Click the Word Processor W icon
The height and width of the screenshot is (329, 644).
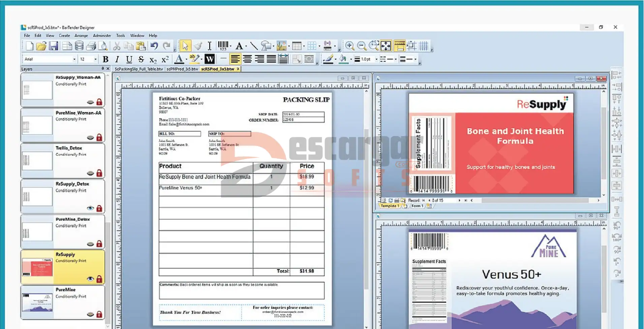[210, 59]
